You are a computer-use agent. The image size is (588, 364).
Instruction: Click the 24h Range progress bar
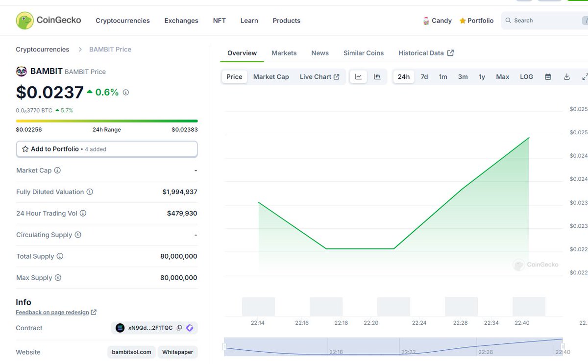107,121
